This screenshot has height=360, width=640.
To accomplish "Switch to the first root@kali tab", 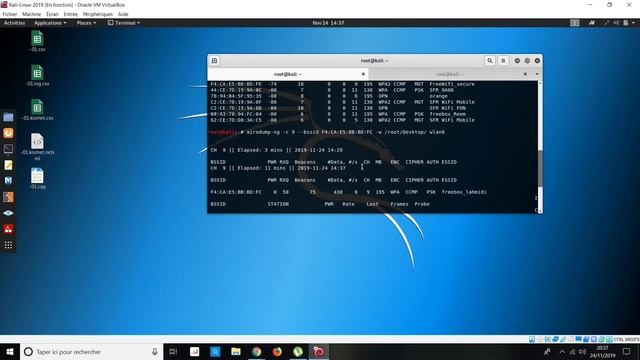I will click(x=288, y=74).
